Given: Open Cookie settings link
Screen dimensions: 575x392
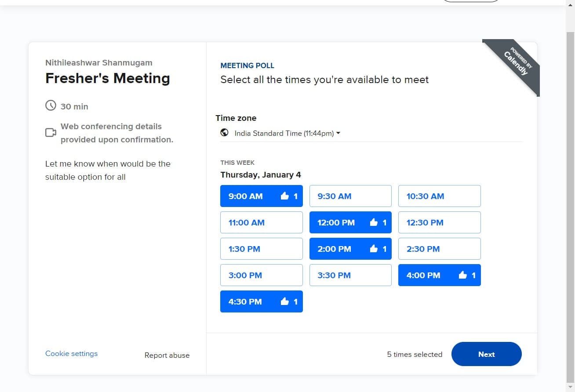Looking at the screenshot, I should click(x=71, y=353).
